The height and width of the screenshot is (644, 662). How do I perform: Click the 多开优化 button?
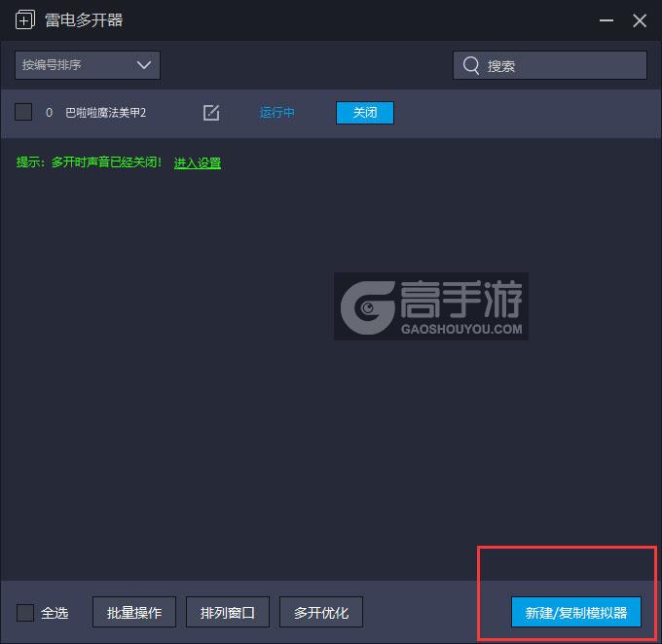coord(321,612)
